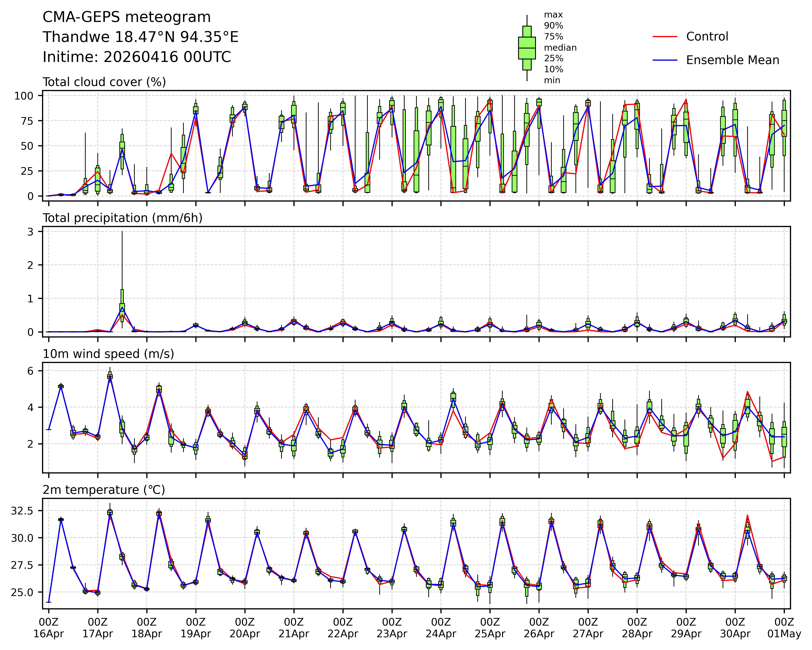Screen dimensions: 812x650
Task: Click the Total cloud cover panel title
Action: pyautogui.click(x=104, y=82)
